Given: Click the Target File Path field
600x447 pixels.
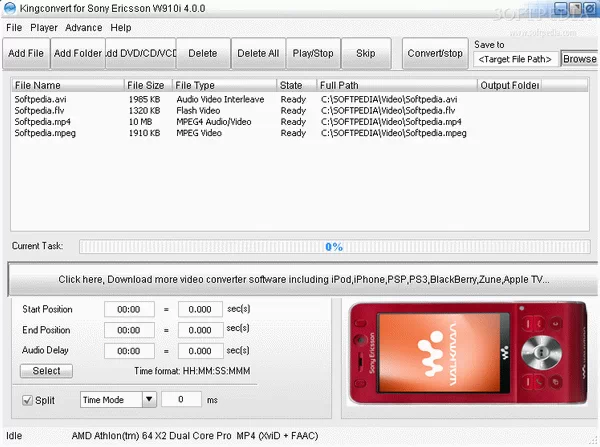Looking at the screenshot, I should click(x=515, y=59).
